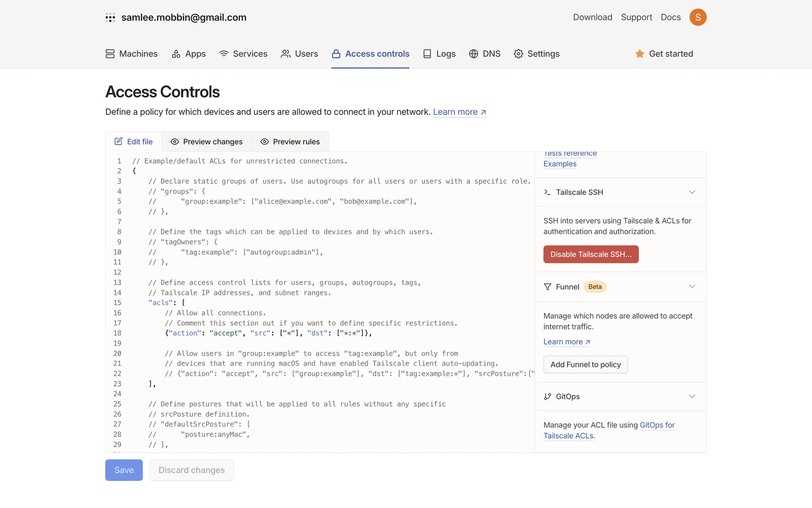The image size is (812, 508).
Task: Collapse the Funnel Beta section
Action: [692, 287]
